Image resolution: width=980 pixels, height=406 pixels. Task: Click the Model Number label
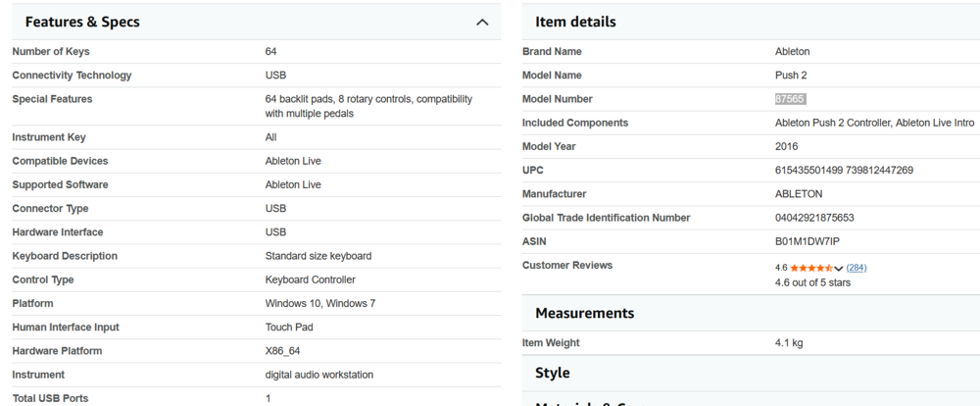tap(558, 99)
